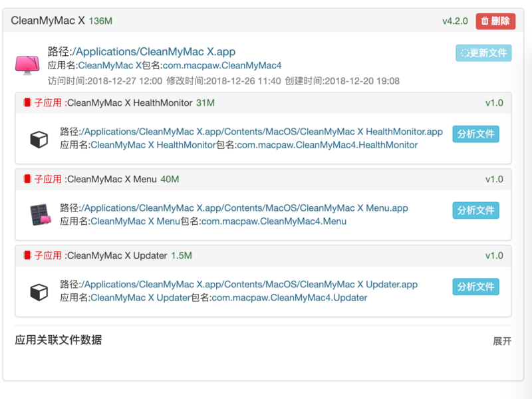The width and height of the screenshot is (532, 399).
Task: Click red chip icon beside HealthMonitor 子应用
Action: tap(27, 102)
